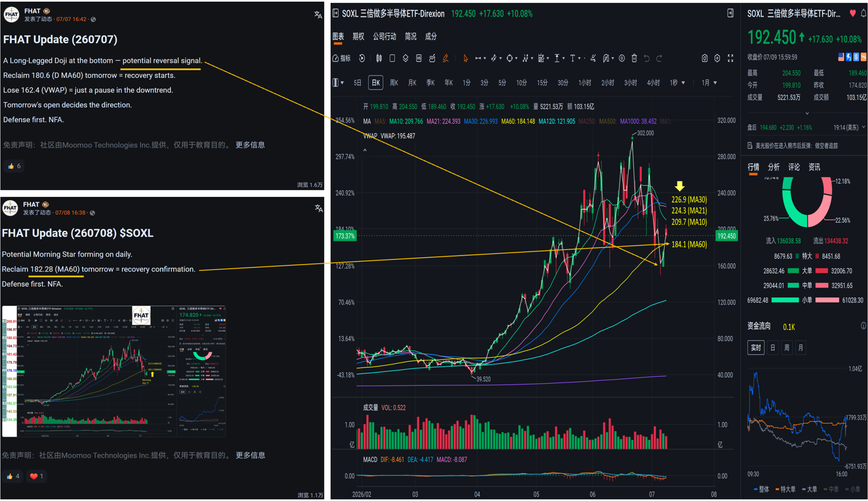
Task: Select the 15分 timeframe
Action: click(x=542, y=83)
